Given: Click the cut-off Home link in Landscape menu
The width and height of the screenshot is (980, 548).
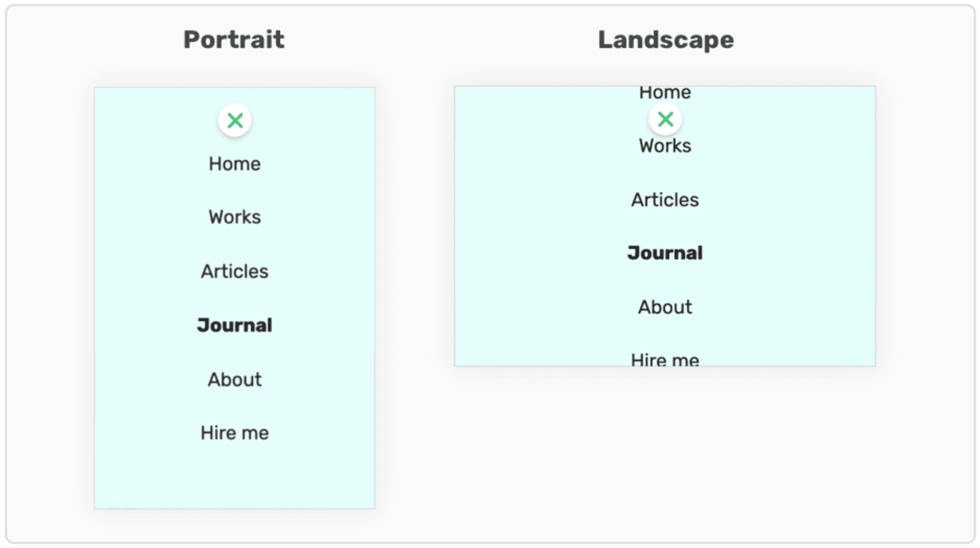Looking at the screenshot, I should (665, 93).
